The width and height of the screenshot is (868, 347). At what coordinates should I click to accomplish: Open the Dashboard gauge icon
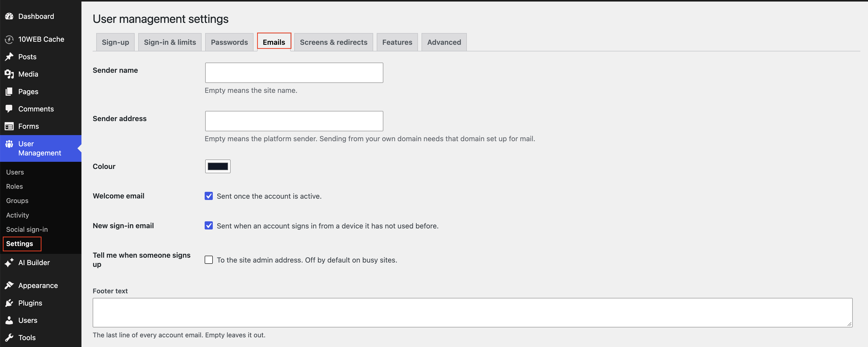coord(9,16)
